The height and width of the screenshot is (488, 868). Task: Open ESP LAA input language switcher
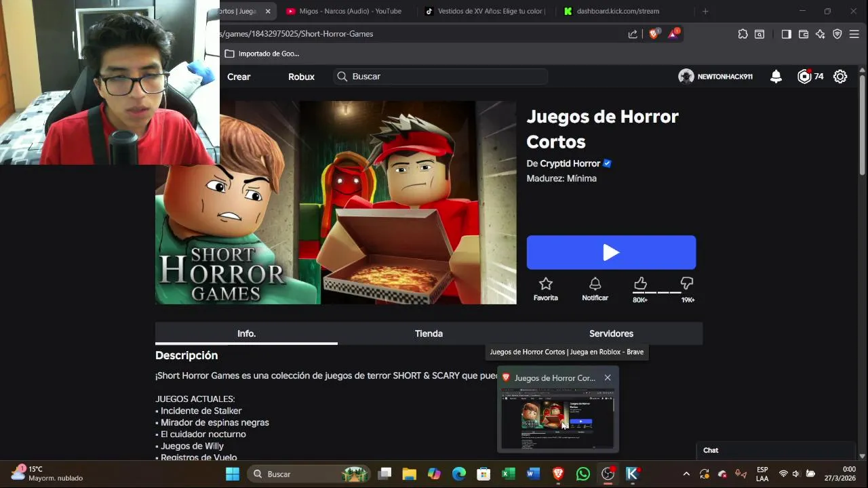(x=762, y=474)
